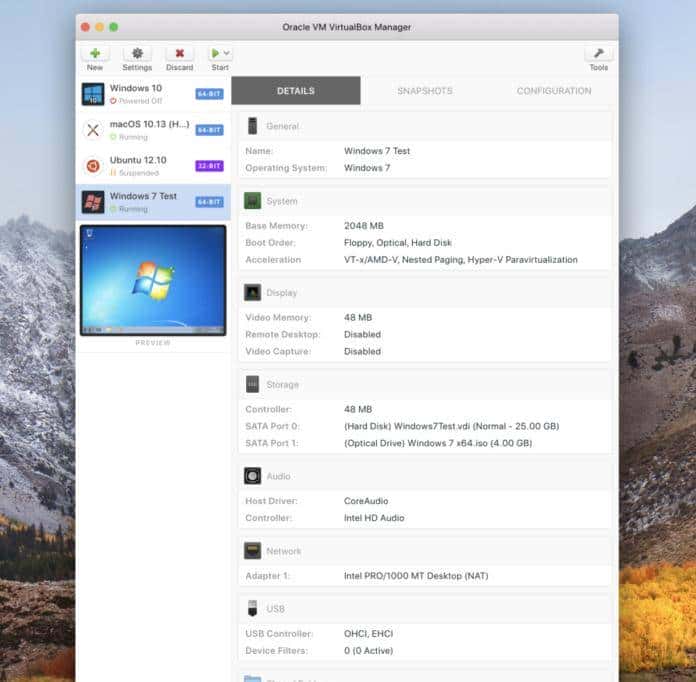This screenshot has width=696, height=682.
Task: Open the Network section header
Action: [425, 551]
